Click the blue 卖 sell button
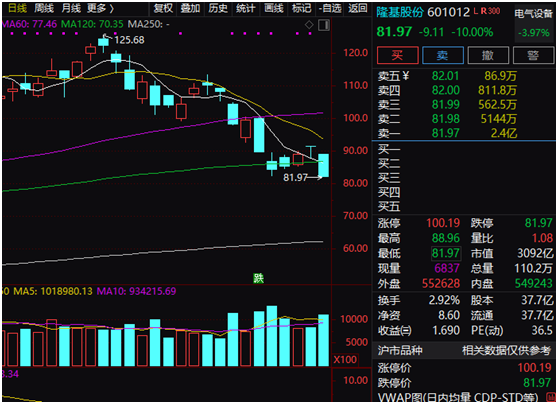 tap(443, 55)
